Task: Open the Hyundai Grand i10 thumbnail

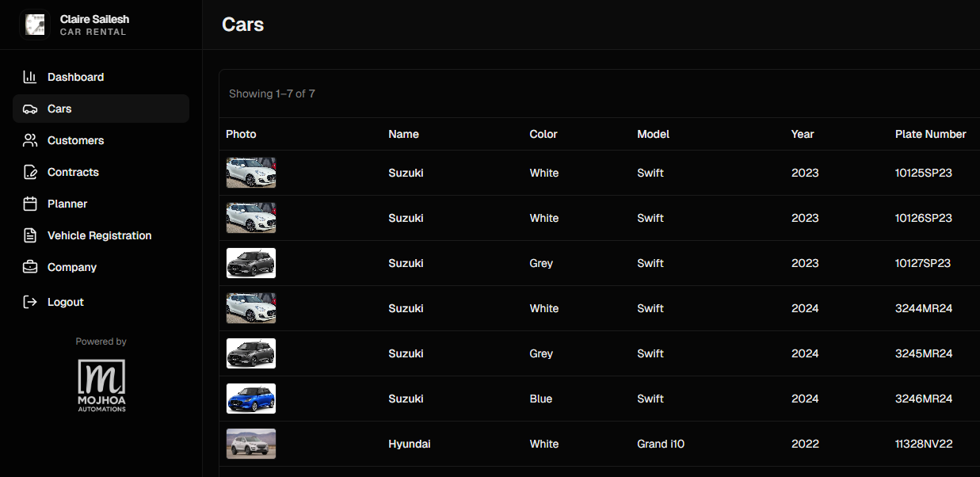Action: (251, 443)
